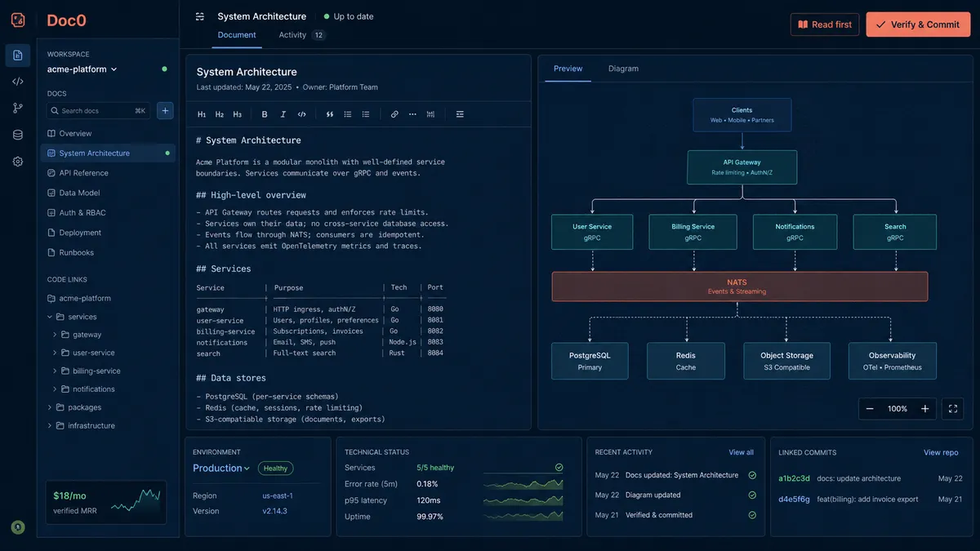The image size is (980, 551).
Task: Apply Heading 3 formatting
Action: point(238,114)
